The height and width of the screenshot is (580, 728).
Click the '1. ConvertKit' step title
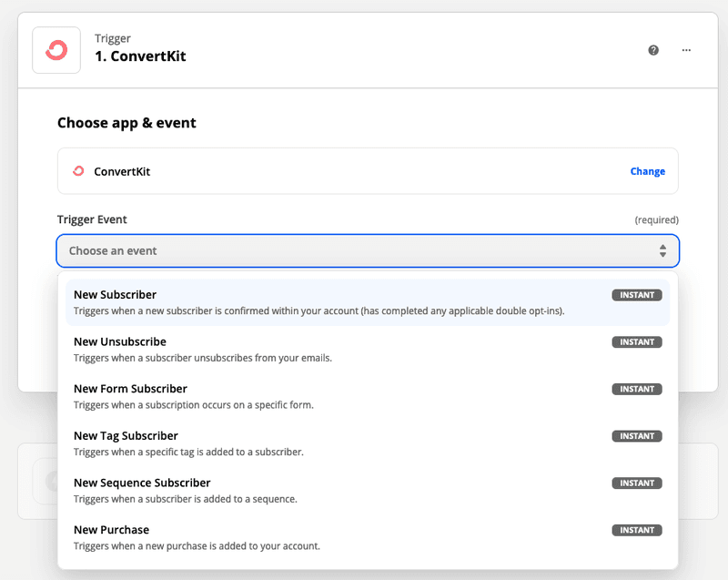[x=140, y=56]
